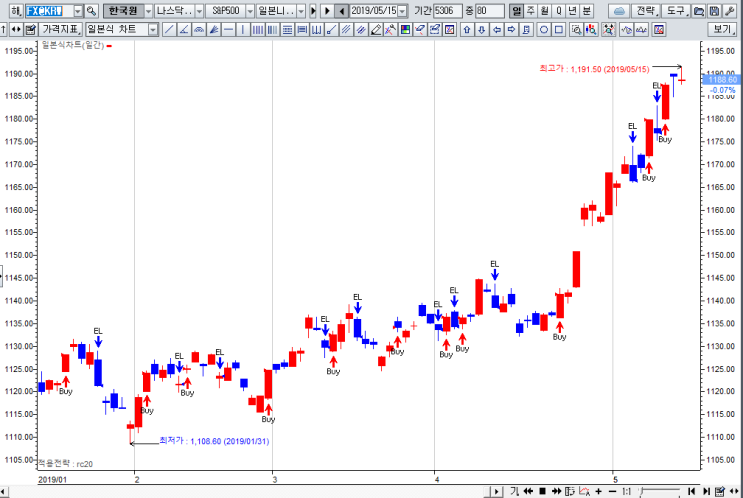Open the 전략 strategy menu
Image resolution: width=743 pixels, height=498 pixels.
[645, 11]
